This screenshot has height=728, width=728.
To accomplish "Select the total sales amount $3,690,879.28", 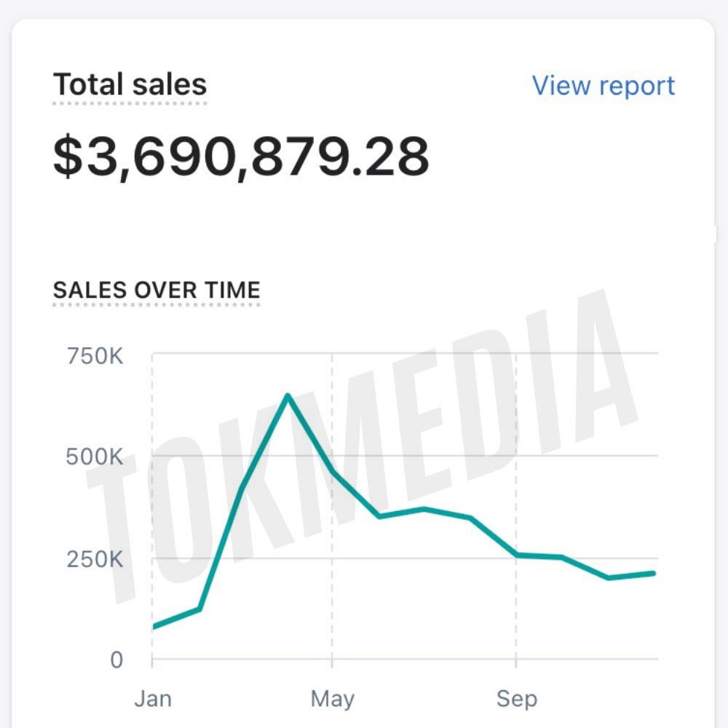I will [x=240, y=153].
